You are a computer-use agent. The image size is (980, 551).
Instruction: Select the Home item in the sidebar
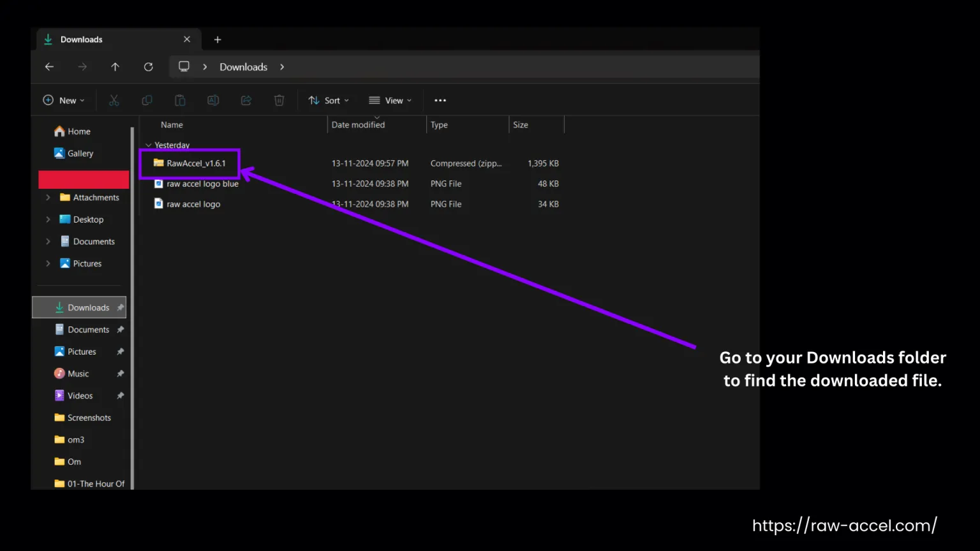tap(77, 131)
